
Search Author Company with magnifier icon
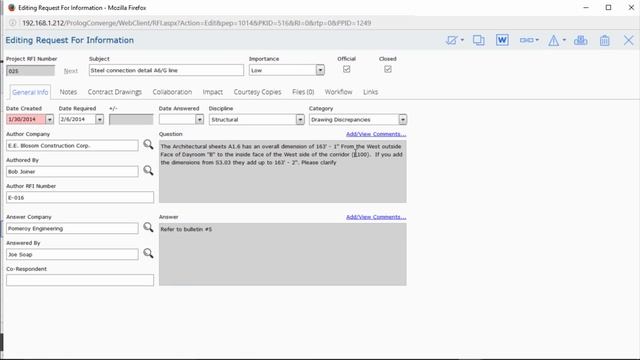[148, 144]
